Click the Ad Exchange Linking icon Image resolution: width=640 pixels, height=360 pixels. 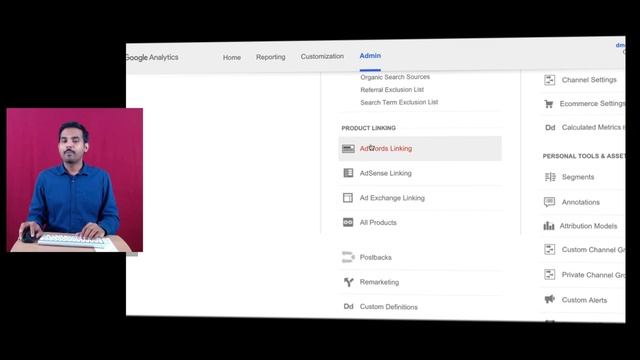(x=348, y=198)
